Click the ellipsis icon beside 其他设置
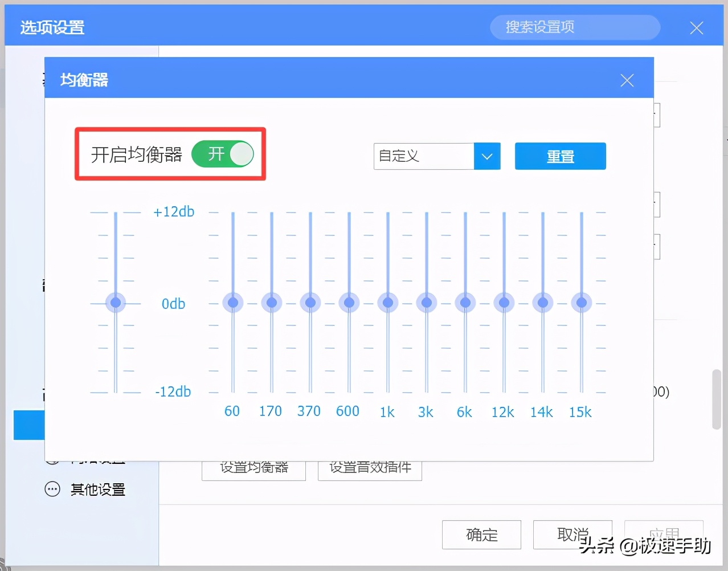Screen dimensions: 728x571 (x=53, y=489)
